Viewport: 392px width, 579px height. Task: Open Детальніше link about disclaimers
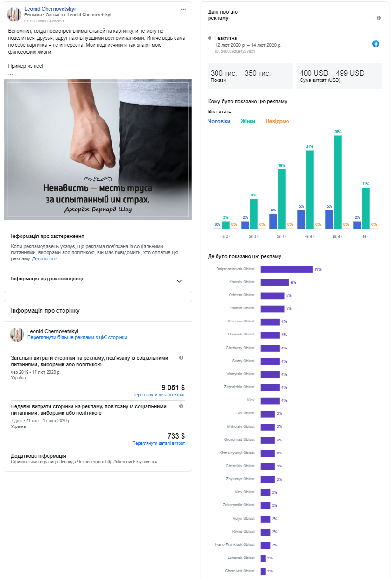click(44, 258)
